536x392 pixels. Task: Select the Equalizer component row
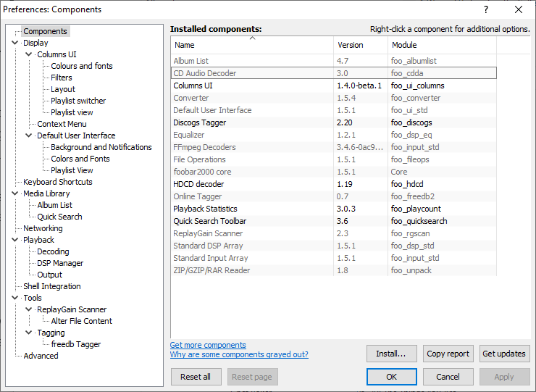click(x=334, y=135)
